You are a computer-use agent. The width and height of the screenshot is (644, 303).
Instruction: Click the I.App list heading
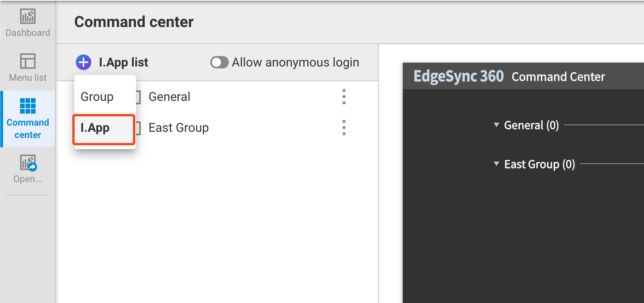[x=123, y=62]
